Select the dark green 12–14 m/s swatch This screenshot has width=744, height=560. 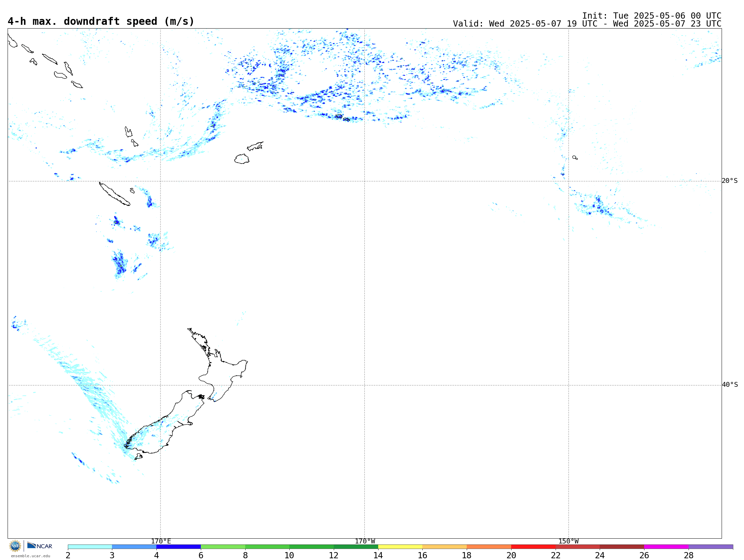click(356, 547)
